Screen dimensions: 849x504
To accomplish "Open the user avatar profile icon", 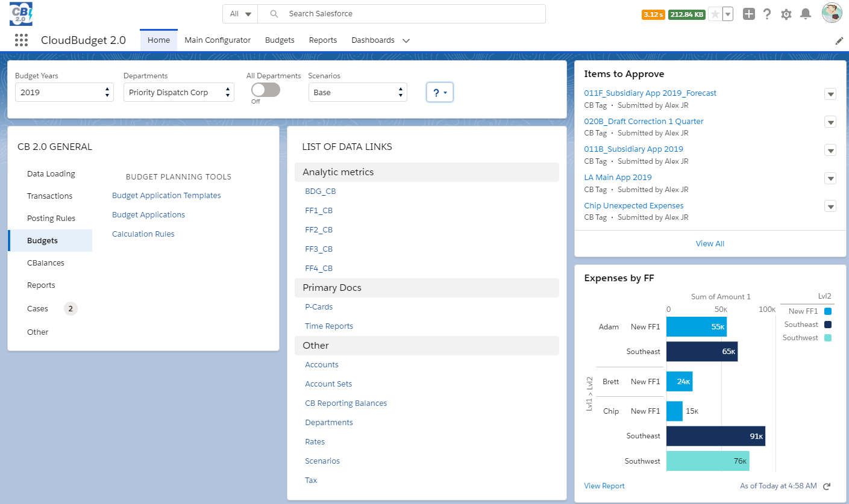I will [832, 12].
